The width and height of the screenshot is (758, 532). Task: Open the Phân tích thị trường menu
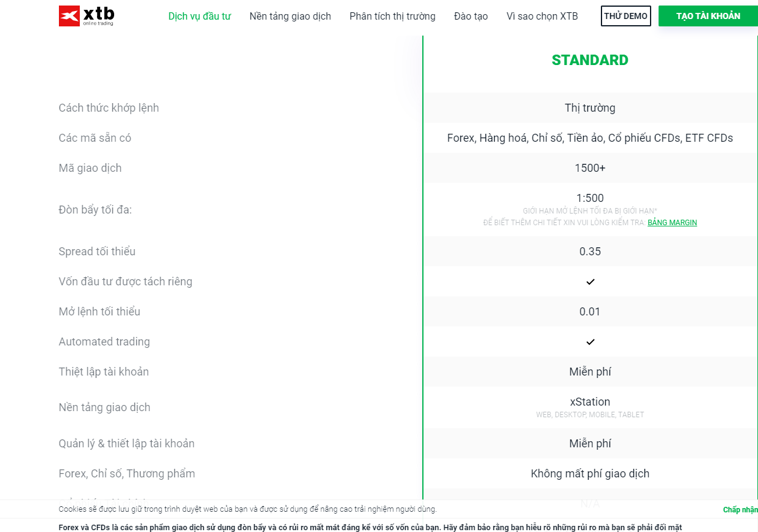pos(392,17)
